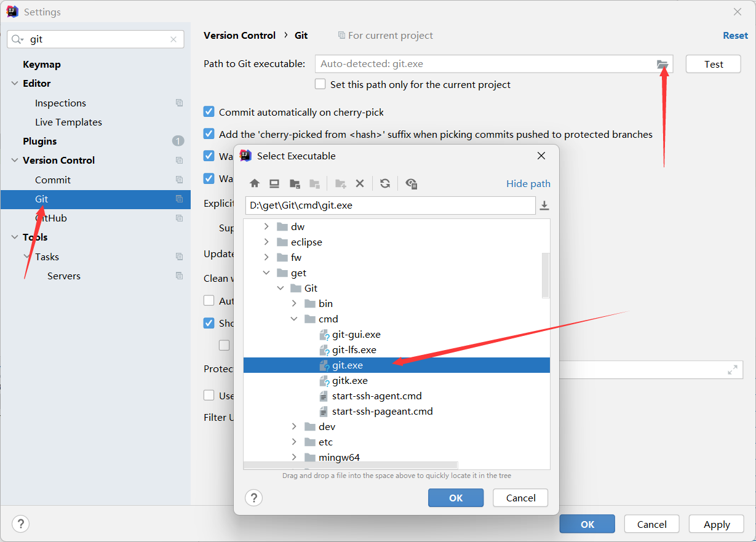Click Reset link in Settings

[x=735, y=35]
